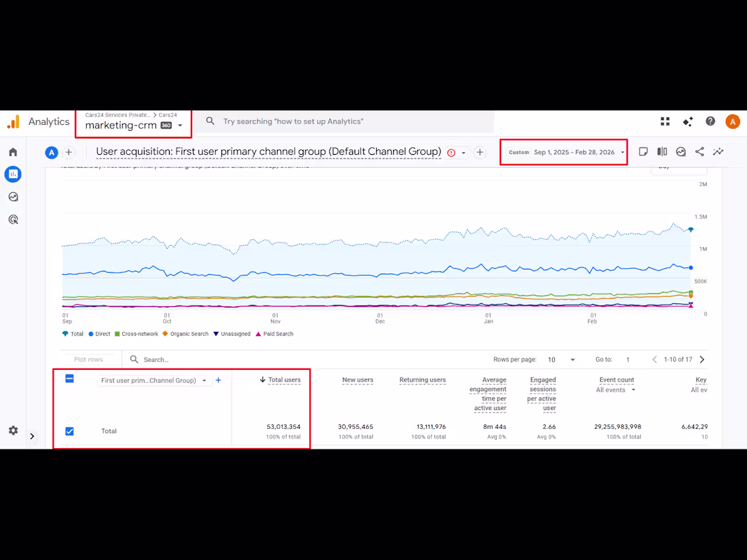Screen dimensions: 747x560
Task: Select the Reports icon in the sidebar
Action: pyautogui.click(x=12, y=174)
